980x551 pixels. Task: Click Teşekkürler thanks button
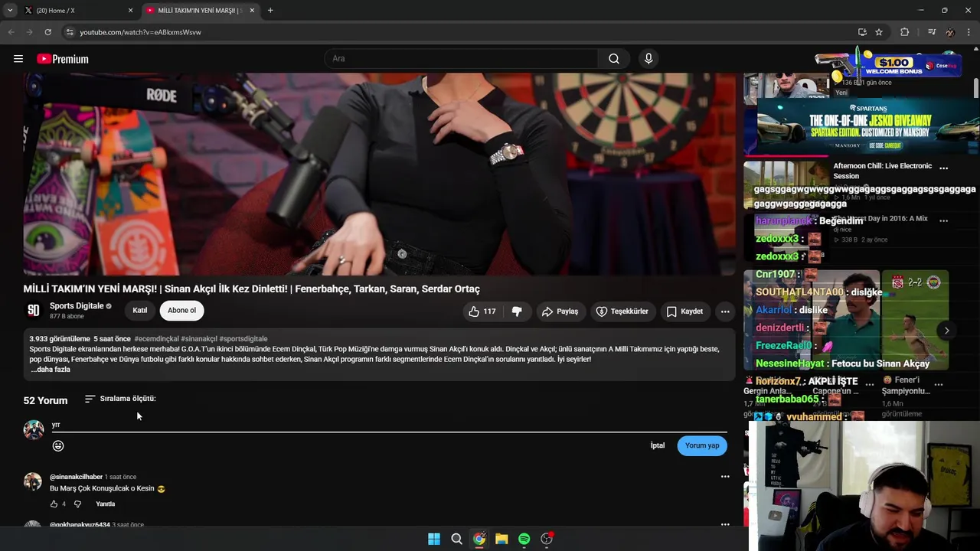622,311
